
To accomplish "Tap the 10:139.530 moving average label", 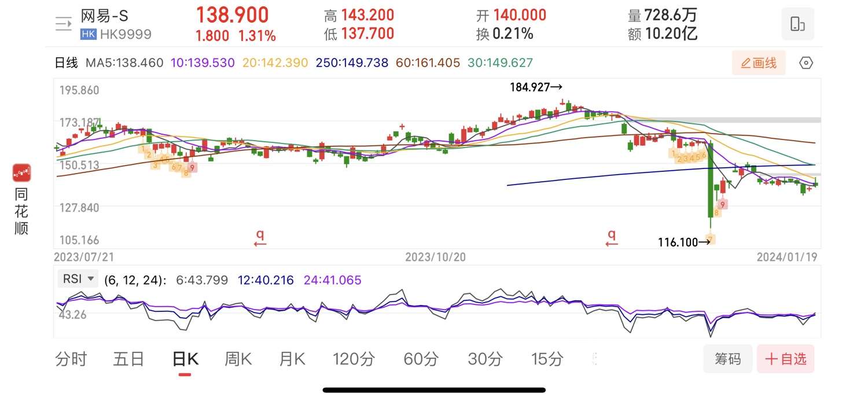I will click(203, 62).
